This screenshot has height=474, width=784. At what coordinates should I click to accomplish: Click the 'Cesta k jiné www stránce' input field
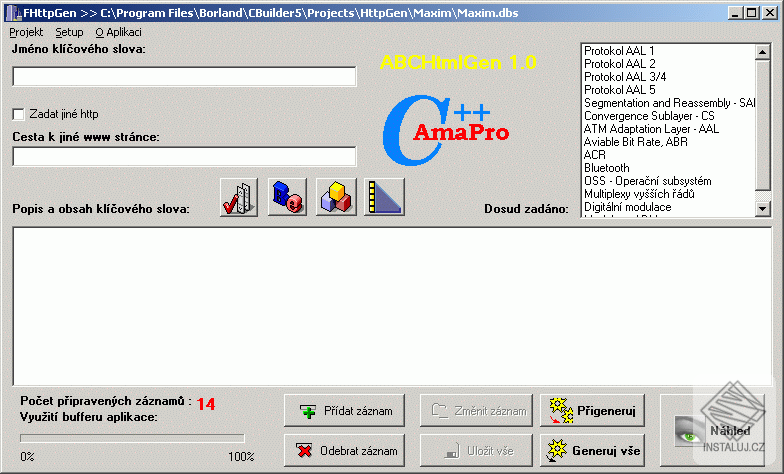(184, 156)
